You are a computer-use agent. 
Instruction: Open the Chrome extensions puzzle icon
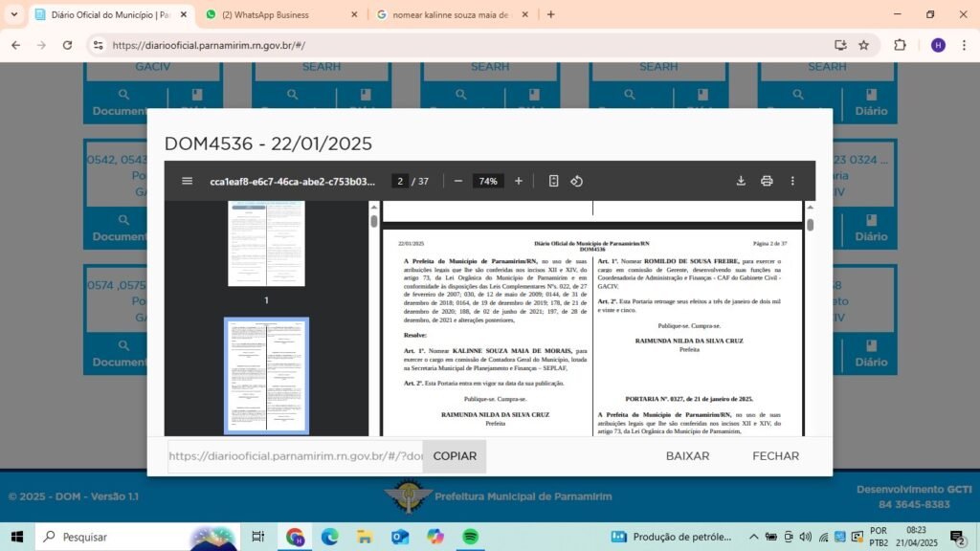click(900, 45)
